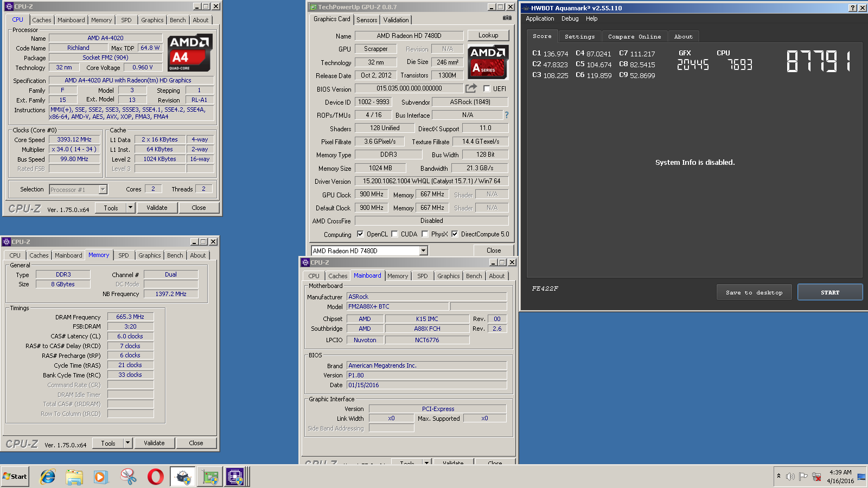Toggle the UEFI checkbox in GPU-Z
This screenshot has width=868, height=488.
click(487, 88)
